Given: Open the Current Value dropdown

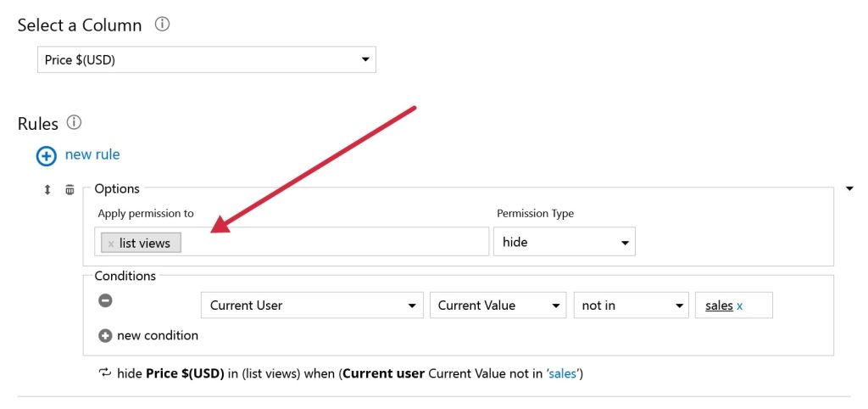Looking at the screenshot, I should [498, 305].
